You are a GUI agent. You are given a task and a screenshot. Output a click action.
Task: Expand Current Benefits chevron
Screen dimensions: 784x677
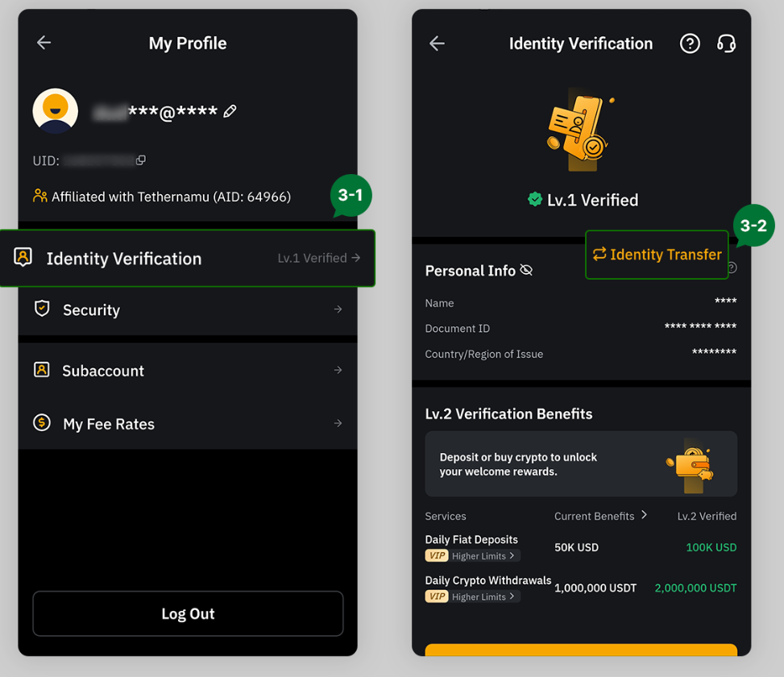click(x=642, y=516)
